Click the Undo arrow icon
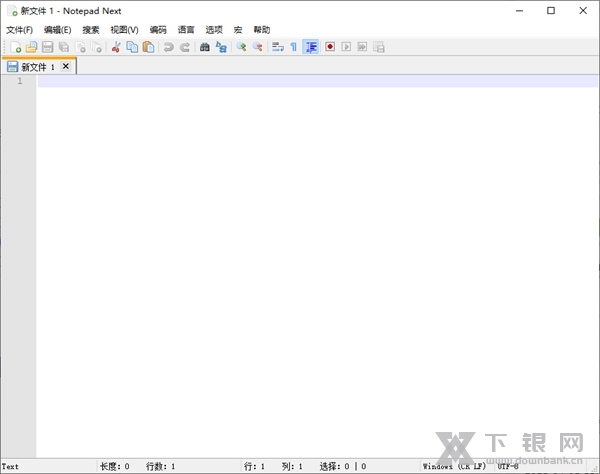Screen dimensions: 600x474 [x=169, y=47]
